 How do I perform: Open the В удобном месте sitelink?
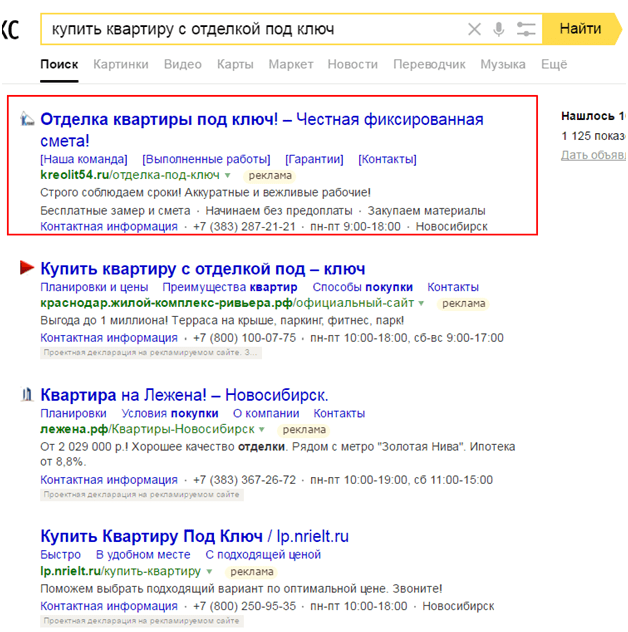pyautogui.click(x=143, y=555)
